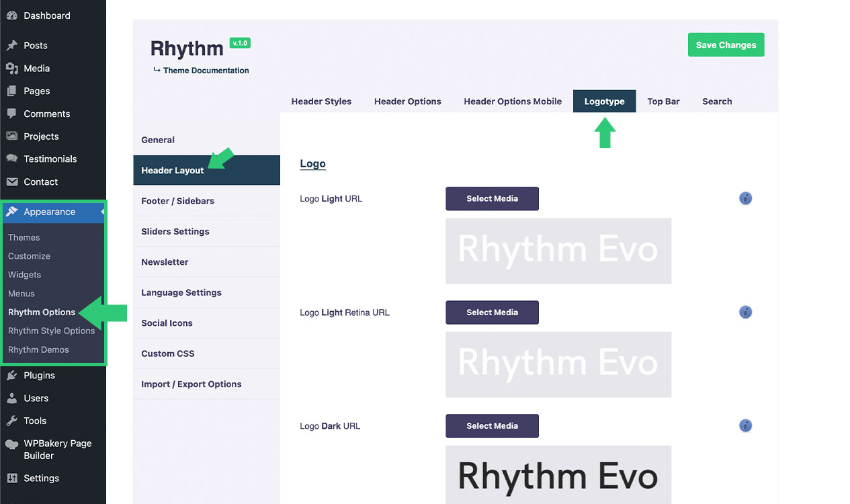
Task: Open the Theme Documentation link
Action: tap(206, 71)
